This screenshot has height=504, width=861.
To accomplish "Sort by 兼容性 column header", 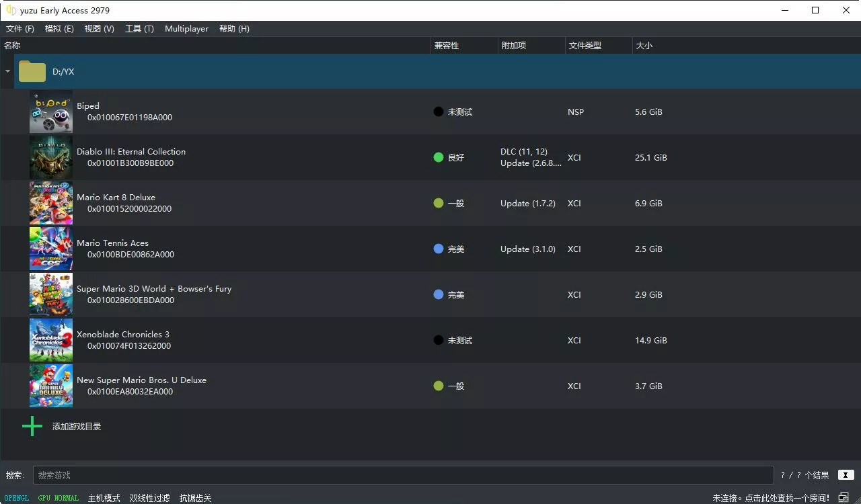I will click(x=464, y=46).
